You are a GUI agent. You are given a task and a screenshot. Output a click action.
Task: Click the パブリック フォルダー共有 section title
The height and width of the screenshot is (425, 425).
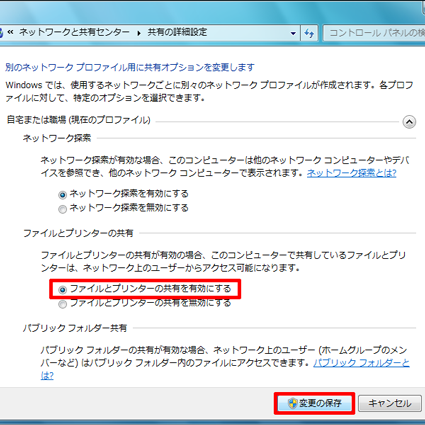(x=75, y=328)
